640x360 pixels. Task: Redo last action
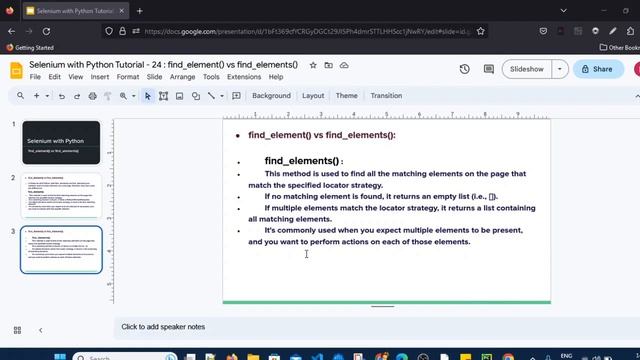(x=77, y=96)
